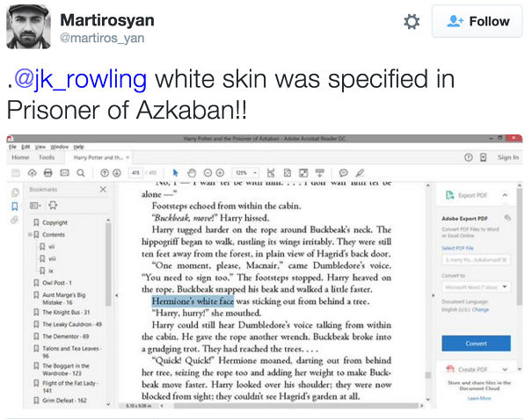532x420 pixels.
Task: Select The Leaky Cauldron - 49 bookmark
Action: click(72, 324)
